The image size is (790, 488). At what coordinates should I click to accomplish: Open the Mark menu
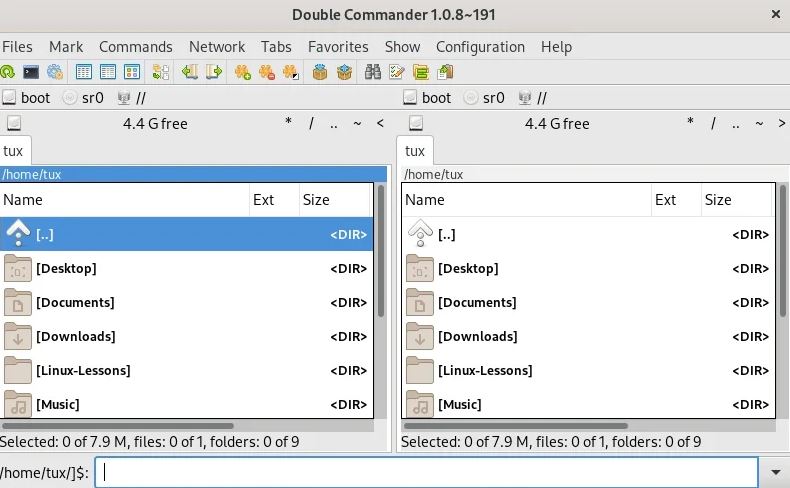coord(66,47)
